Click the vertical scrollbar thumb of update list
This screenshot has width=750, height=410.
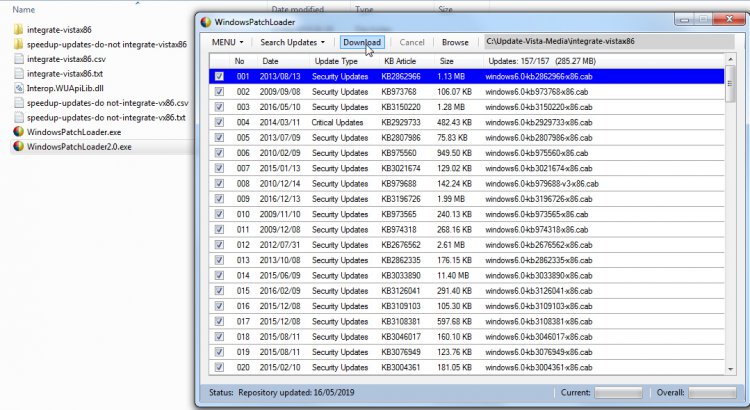point(730,84)
